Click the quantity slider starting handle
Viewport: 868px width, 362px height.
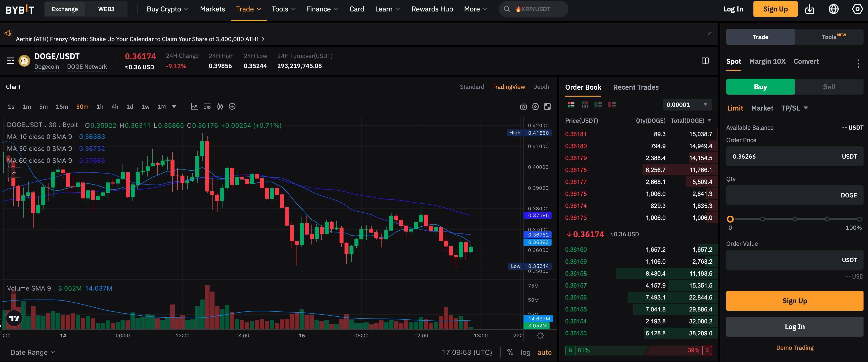coord(730,219)
